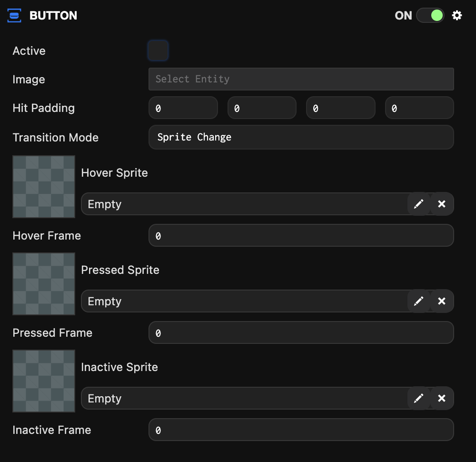Click the Pressed Sprite preview thumbnail

[43, 283]
